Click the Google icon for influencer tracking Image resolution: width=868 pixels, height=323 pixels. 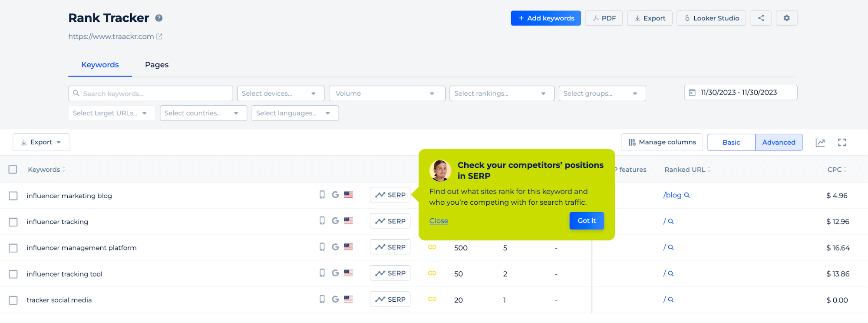(335, 221)
